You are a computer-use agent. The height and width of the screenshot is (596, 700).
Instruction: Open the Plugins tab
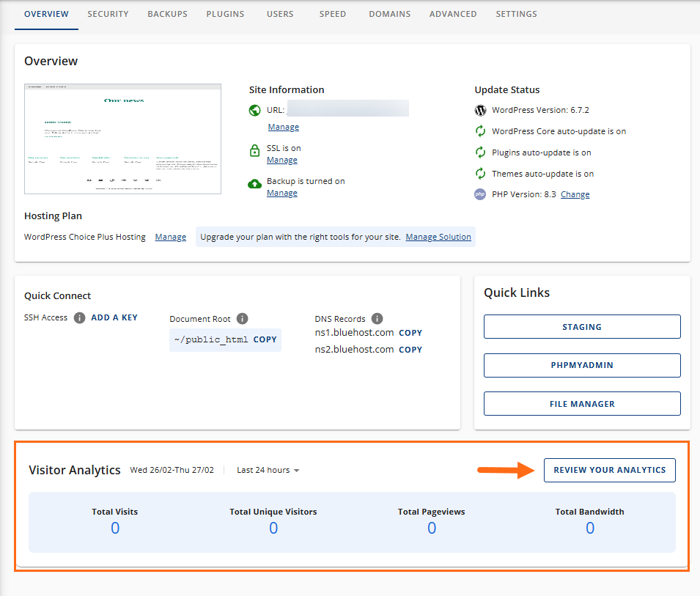[x=225, y=14]
